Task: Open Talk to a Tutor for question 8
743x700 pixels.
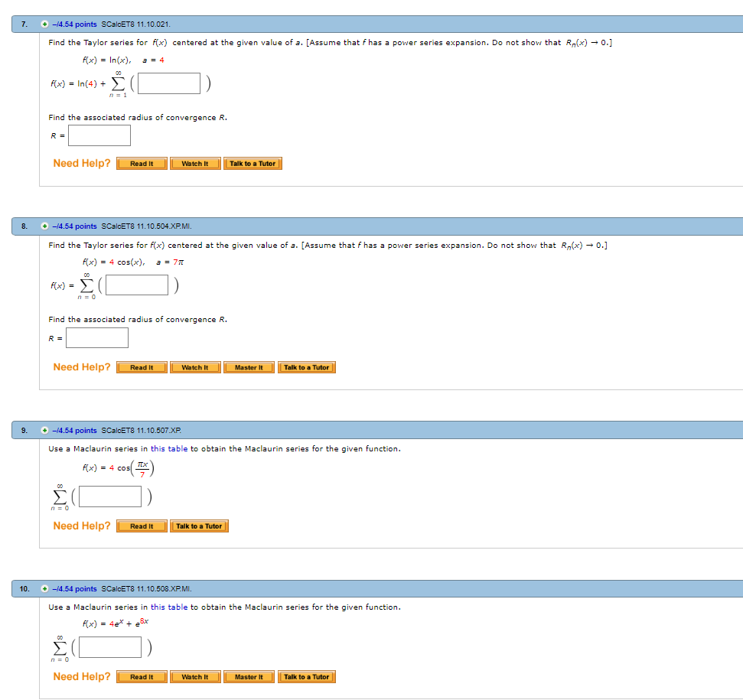Action: click(306, 367)
